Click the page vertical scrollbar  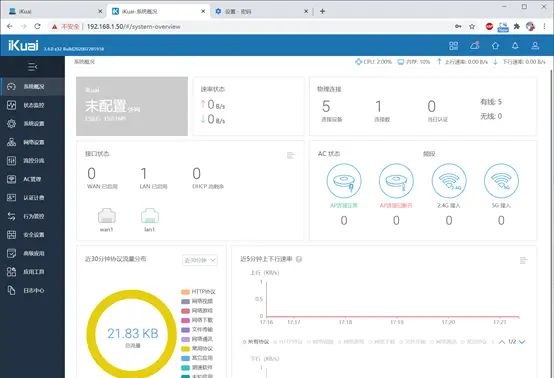pyautogui.click(x=551, y=223)
